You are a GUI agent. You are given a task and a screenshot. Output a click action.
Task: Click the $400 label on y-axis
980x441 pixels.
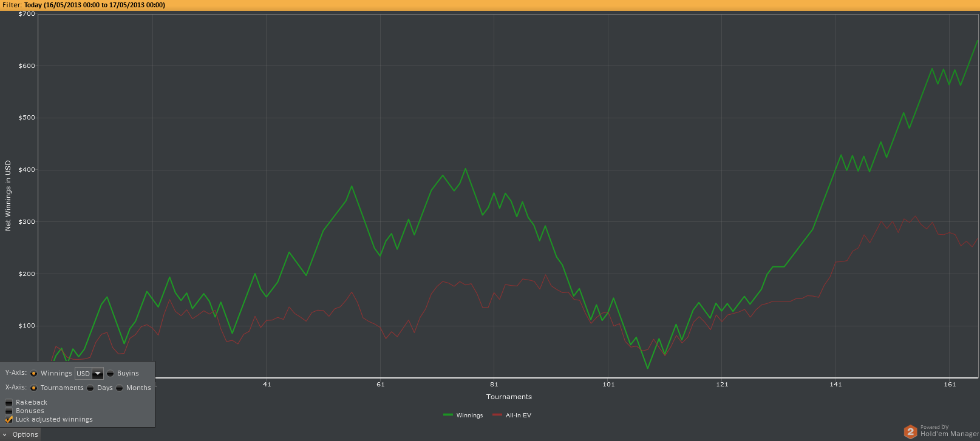[27, 170]
